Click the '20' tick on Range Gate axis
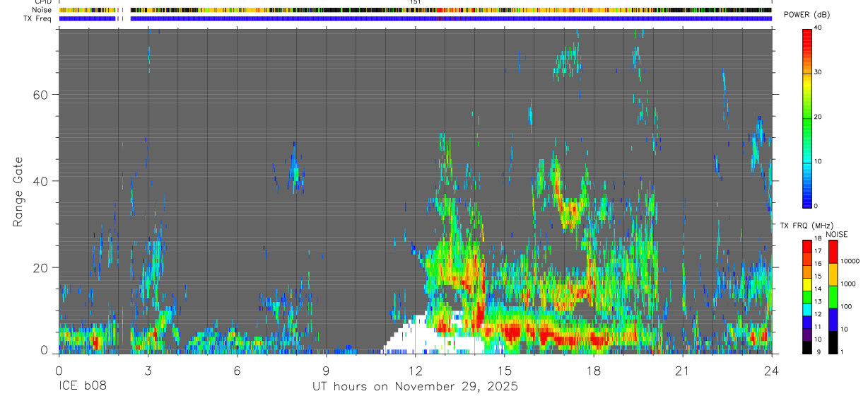 41,267
